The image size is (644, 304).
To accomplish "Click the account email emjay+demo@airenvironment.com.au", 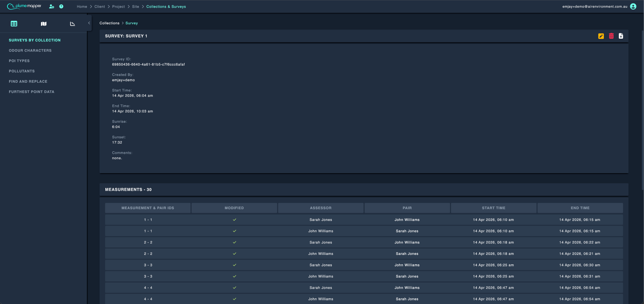I will [595, 7].
